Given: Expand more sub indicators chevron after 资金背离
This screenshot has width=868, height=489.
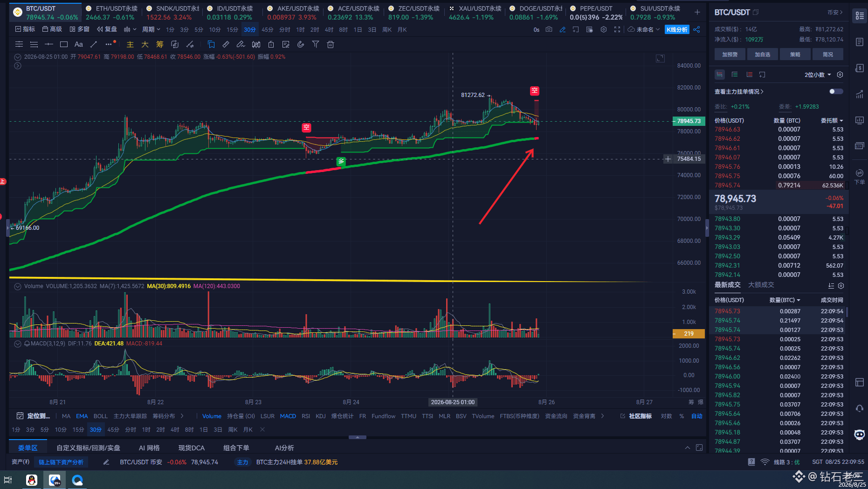Looking at the screenshot, I should coord(603,416).
